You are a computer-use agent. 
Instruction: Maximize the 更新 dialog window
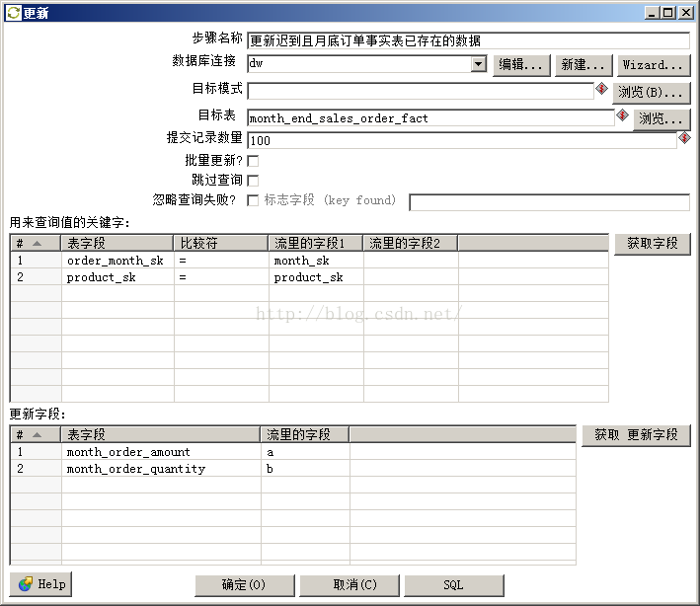pyautogui.click(x=668, y=13)
